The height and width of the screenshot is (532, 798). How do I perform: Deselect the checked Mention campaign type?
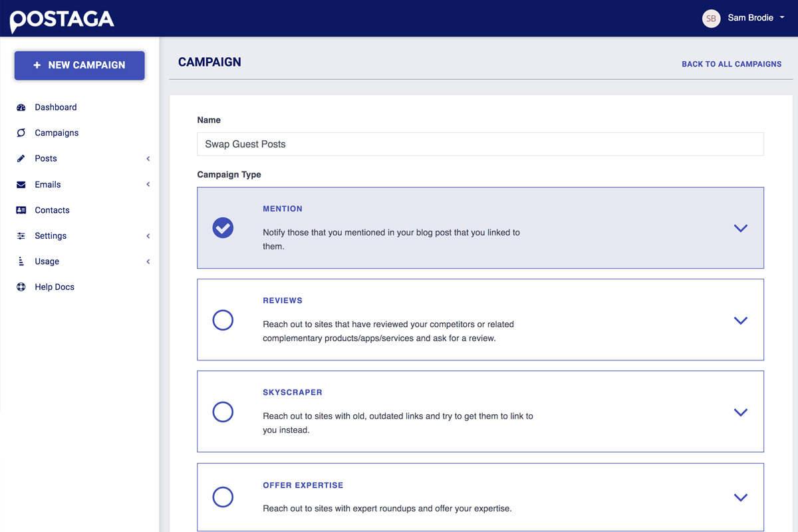(223, 228)
